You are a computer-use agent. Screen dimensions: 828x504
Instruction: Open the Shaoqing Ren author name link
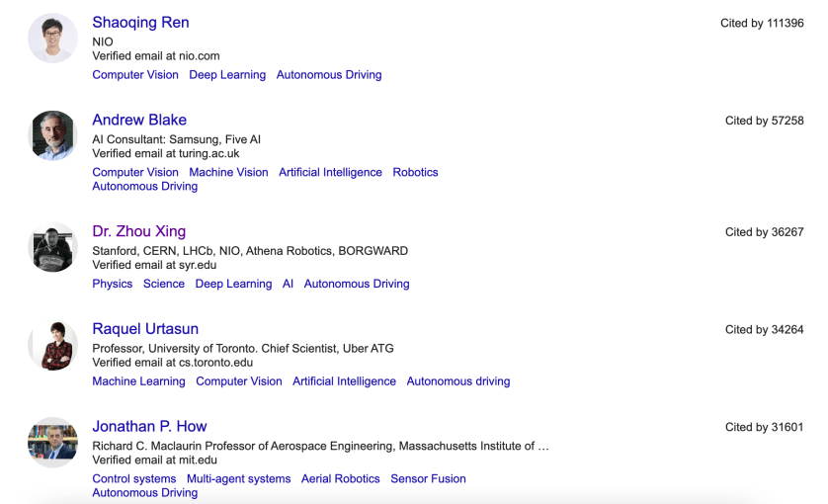click(x=140, y=23)
